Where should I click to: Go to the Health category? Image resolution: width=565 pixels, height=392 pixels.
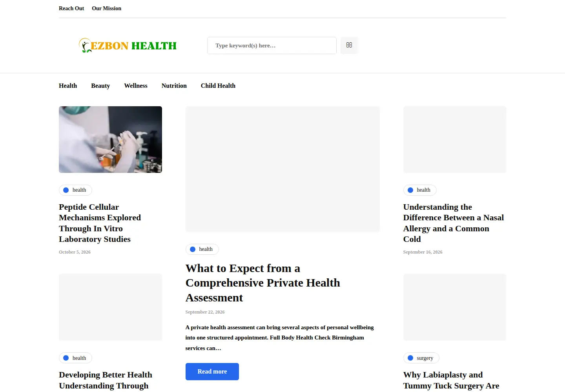68,86
